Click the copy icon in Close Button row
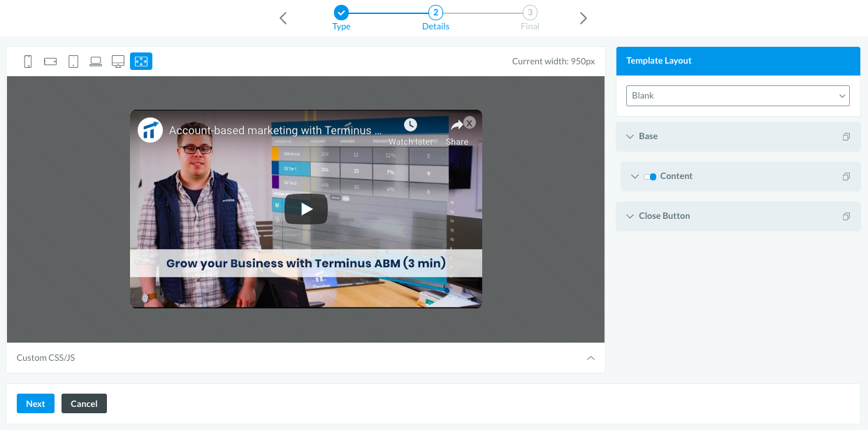This screenshot has height=430, width=868. (846, 216)
